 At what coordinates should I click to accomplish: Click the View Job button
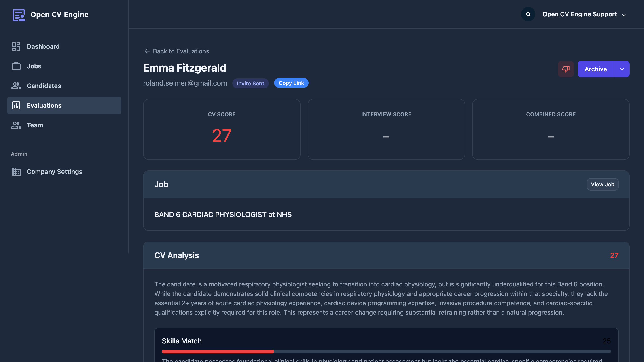tap(602, 184)
